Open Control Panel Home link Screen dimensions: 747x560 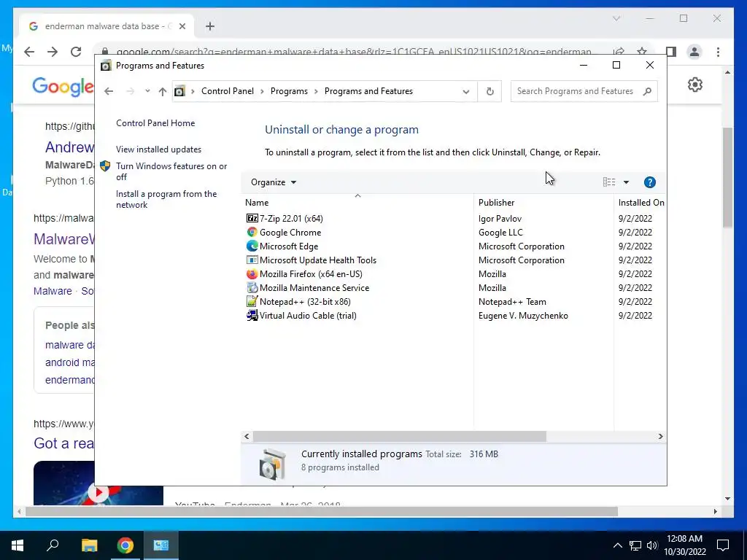click(155, 122)
